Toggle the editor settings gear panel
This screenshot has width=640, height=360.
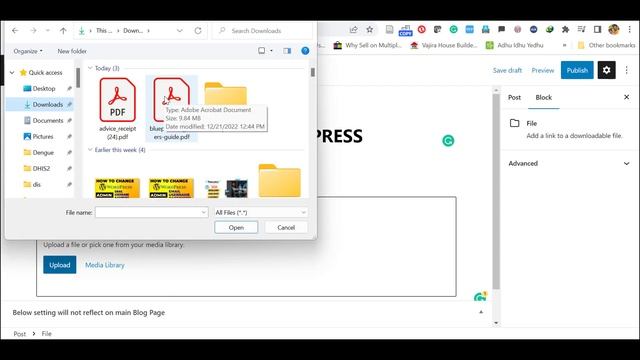[x=607, y=70]
